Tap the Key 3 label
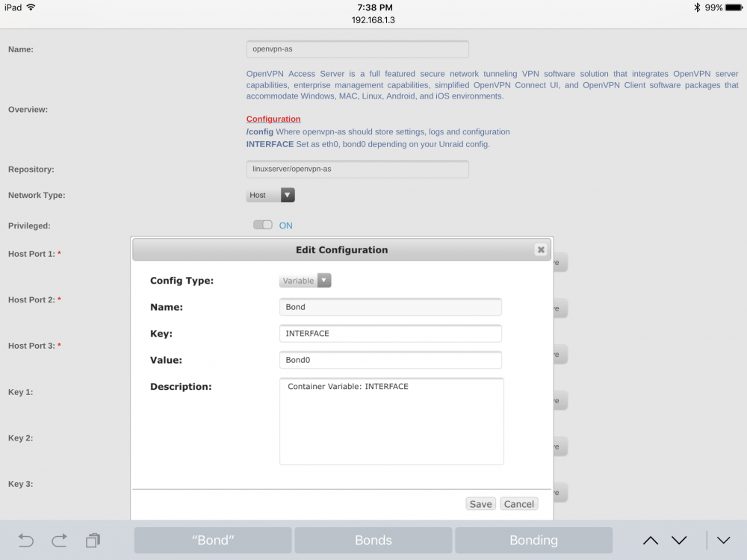 [20, 484]
